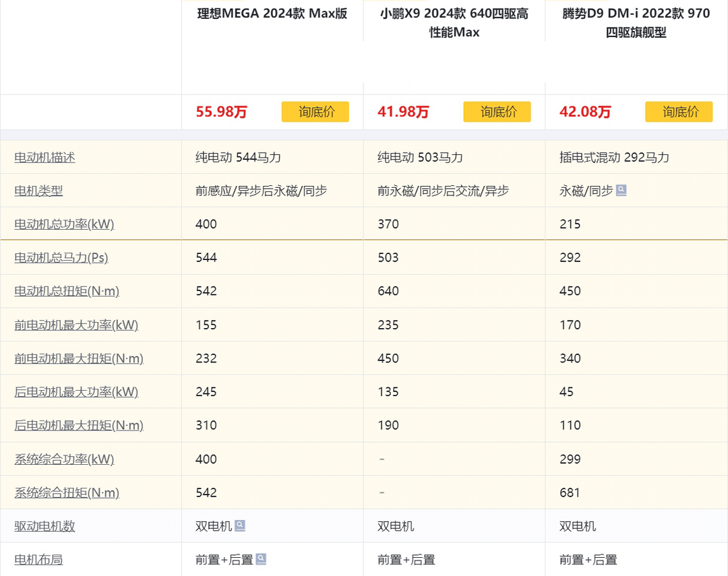The width and height of the screenshot is (728, 576).
Task: Open the 电动机总扭矩(N·m) link
Action: tap(67, 291)
